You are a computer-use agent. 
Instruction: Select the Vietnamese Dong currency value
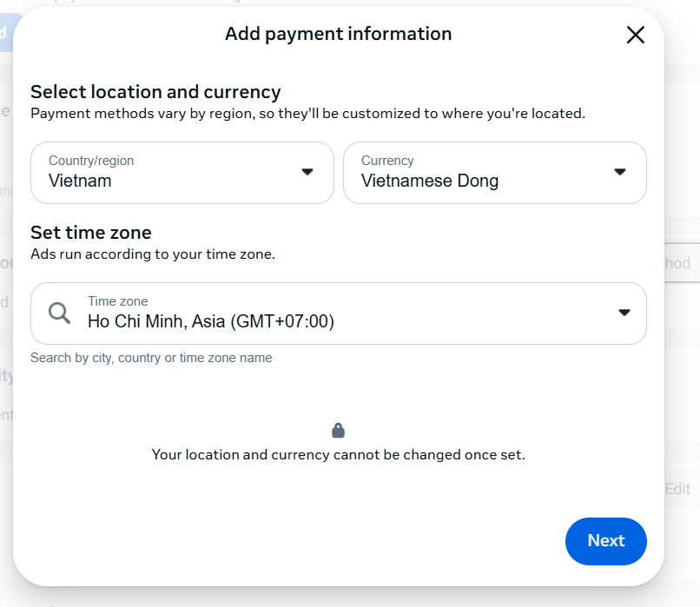point(430,181)
